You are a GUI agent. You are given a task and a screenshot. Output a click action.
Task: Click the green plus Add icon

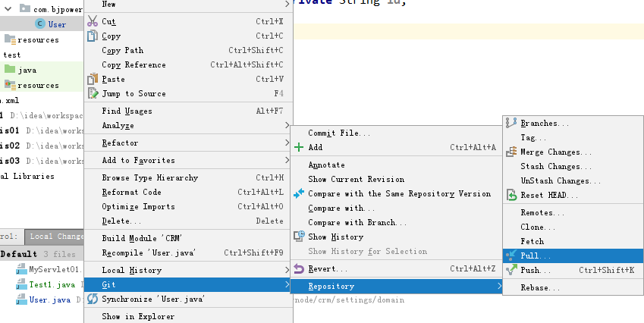pos(299,147)
